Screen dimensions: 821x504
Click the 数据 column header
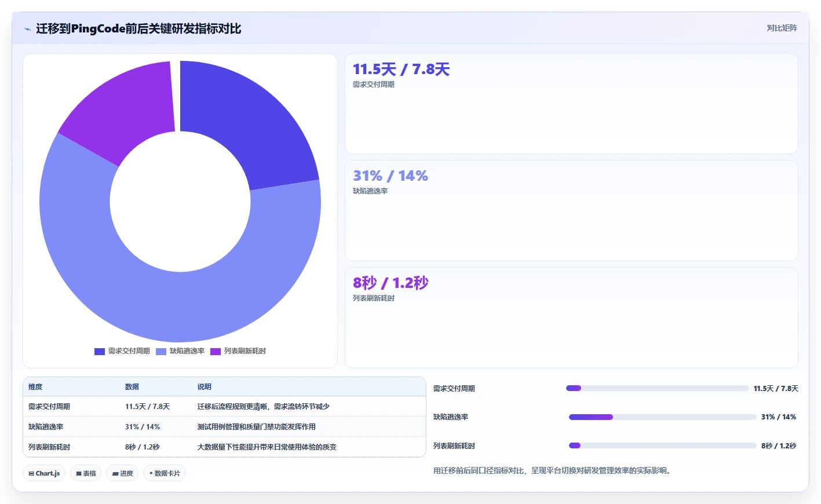click(132, 387)
